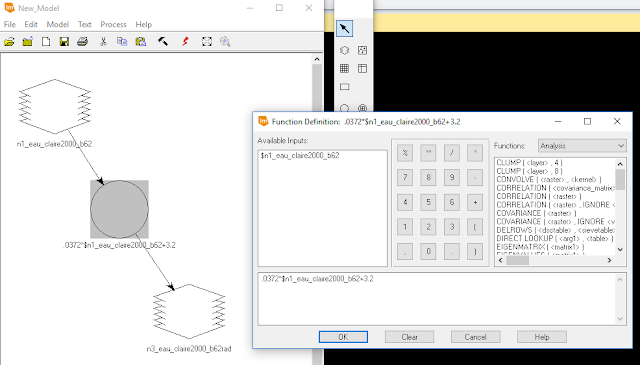Image resolution: width=640 pixels, height=365 pixels.
Task: Insert a division slash from the keypad
Action: [x=452, y=153]
